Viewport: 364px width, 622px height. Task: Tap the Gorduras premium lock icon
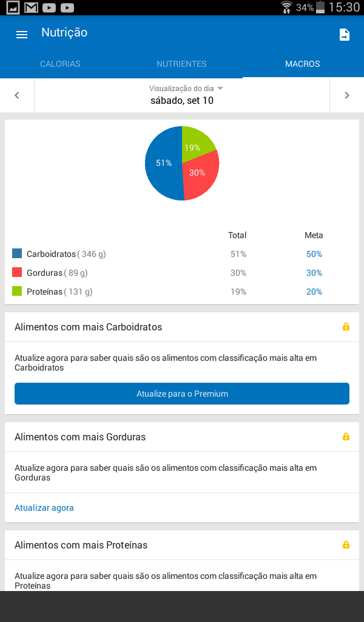click(346, 437)
